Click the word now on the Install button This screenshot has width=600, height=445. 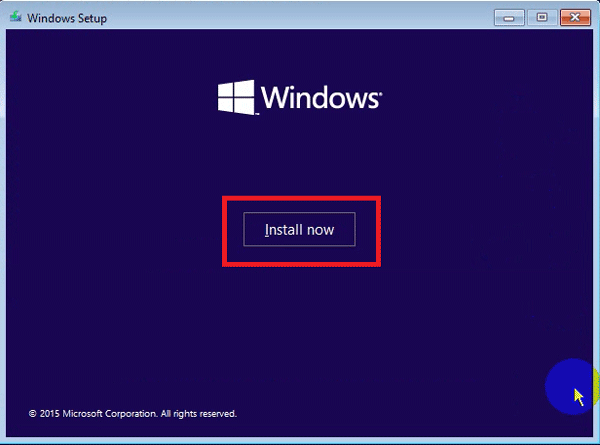(320, 230)
